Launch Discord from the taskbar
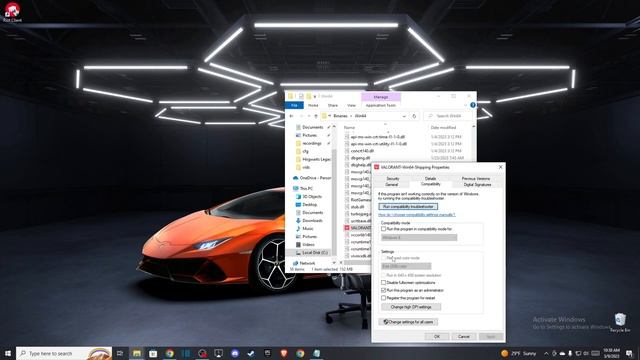The height and width of the screenshot is (360, 640). (x=235, y=353)
